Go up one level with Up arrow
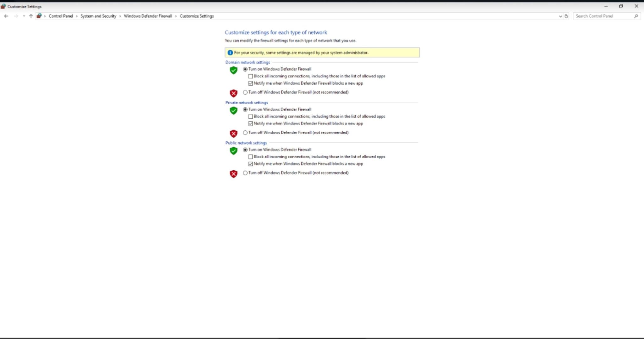This screenshot has height=339, width=644. click(x=31, y=16)
